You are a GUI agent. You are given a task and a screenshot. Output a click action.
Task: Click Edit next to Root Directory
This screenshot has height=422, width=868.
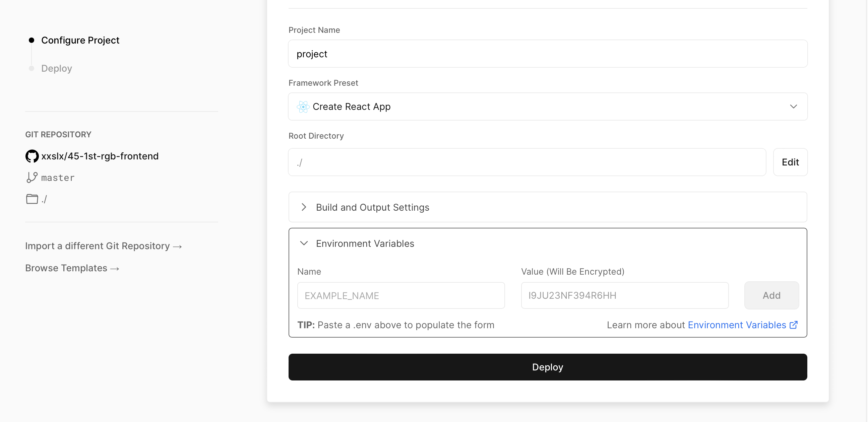[790, 162]
